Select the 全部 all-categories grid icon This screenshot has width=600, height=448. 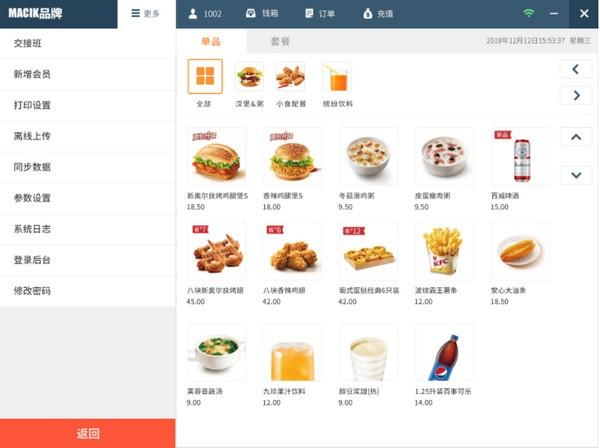205,76
